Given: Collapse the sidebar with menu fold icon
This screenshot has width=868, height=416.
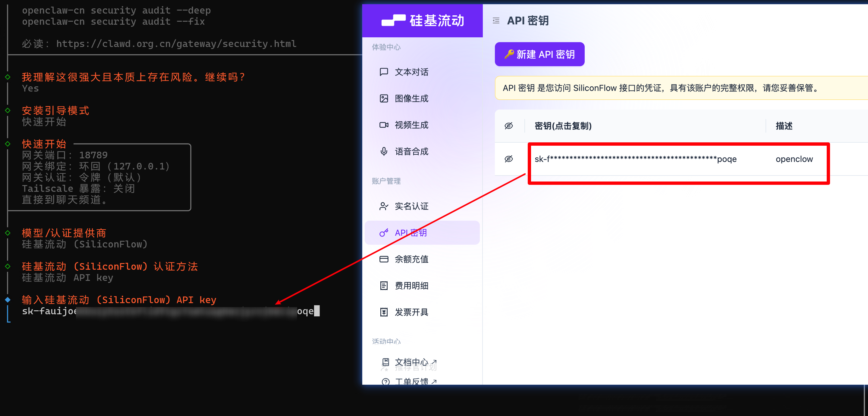Looking at the screenshot, I should tap(496, 21).
